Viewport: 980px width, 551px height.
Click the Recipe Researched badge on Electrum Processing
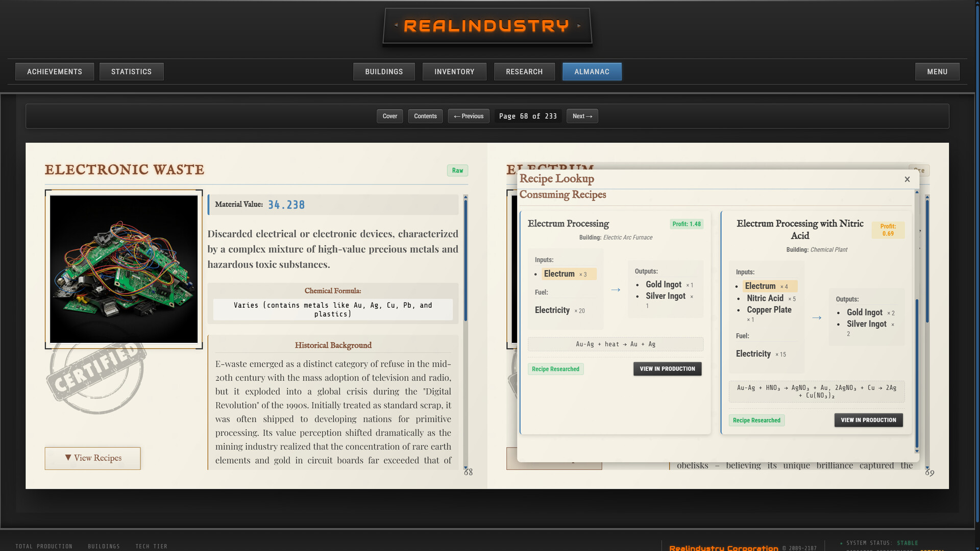[x=555, y=368]
